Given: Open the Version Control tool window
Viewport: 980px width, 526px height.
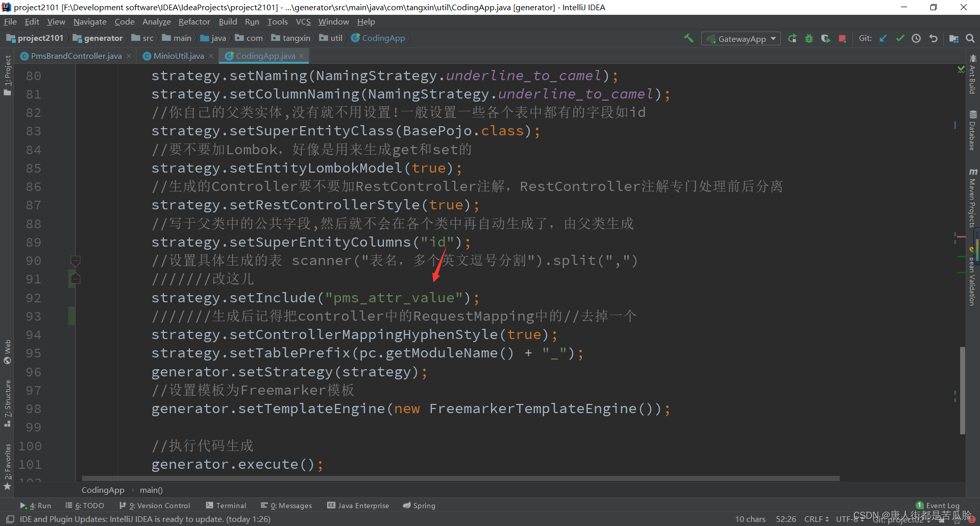Looking at the screenshot, I should (x=155, y=506).
